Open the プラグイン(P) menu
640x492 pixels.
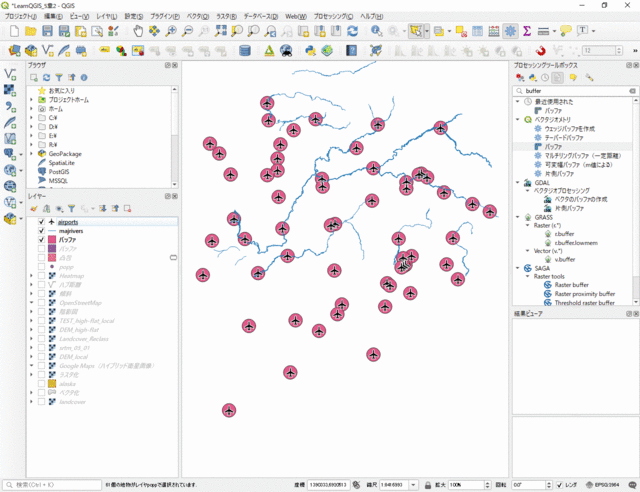click(164, 16)
